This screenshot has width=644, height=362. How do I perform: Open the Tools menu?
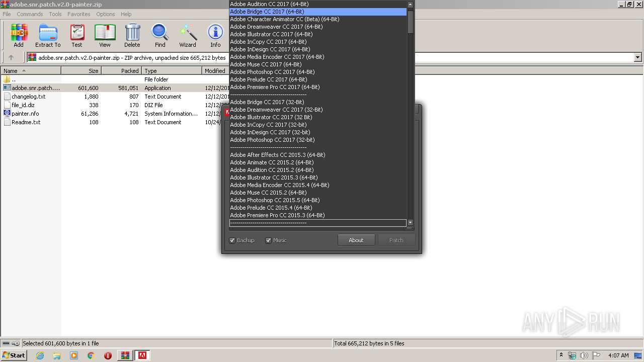55,14
